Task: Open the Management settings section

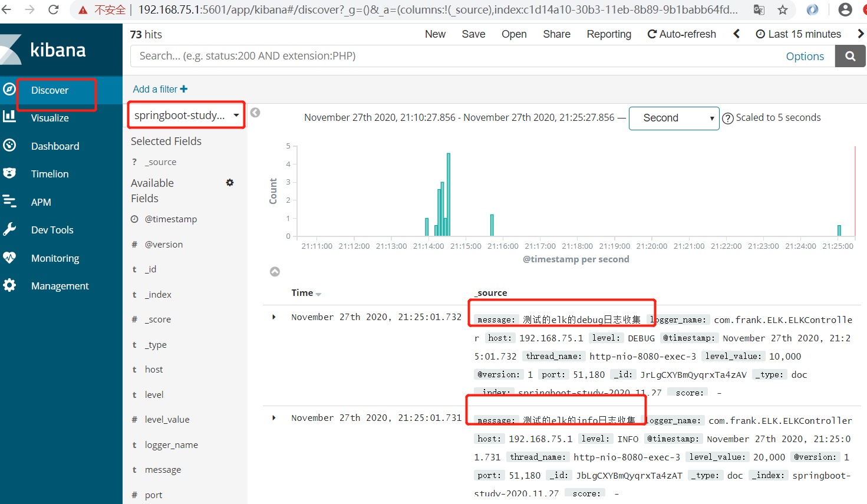Action: [x=58, y=285]
